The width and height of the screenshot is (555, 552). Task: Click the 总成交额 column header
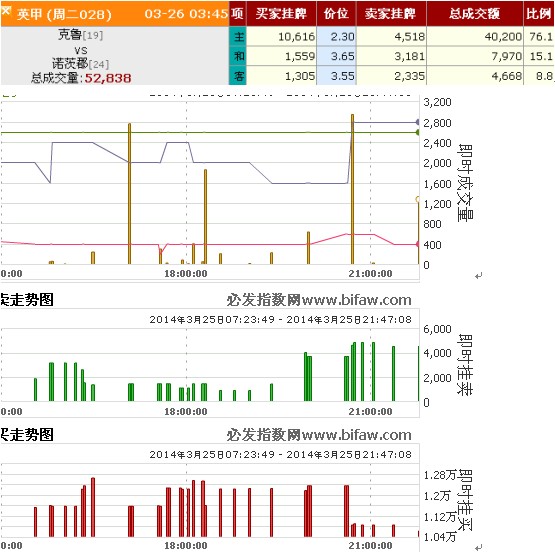coord(475,13)
